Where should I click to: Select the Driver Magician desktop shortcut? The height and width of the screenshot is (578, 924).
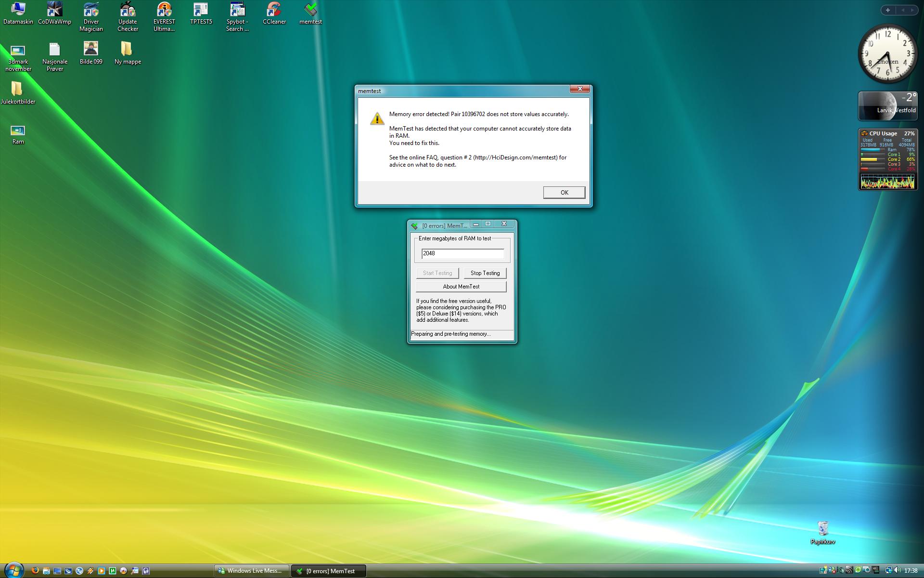point(91,16)
